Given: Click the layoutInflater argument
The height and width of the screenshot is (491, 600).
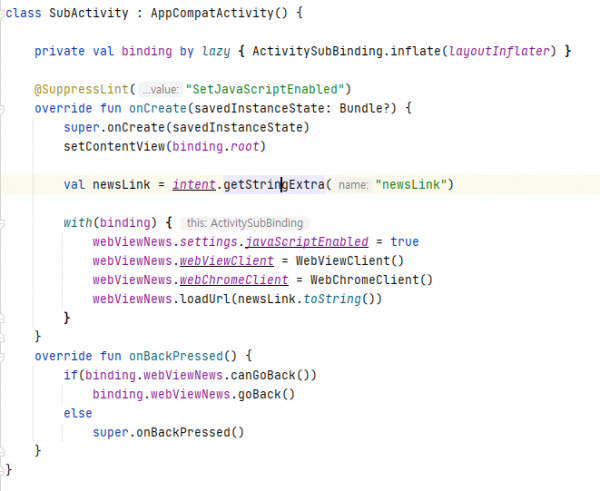Looking at the screenshot, I should pos(499,51).
